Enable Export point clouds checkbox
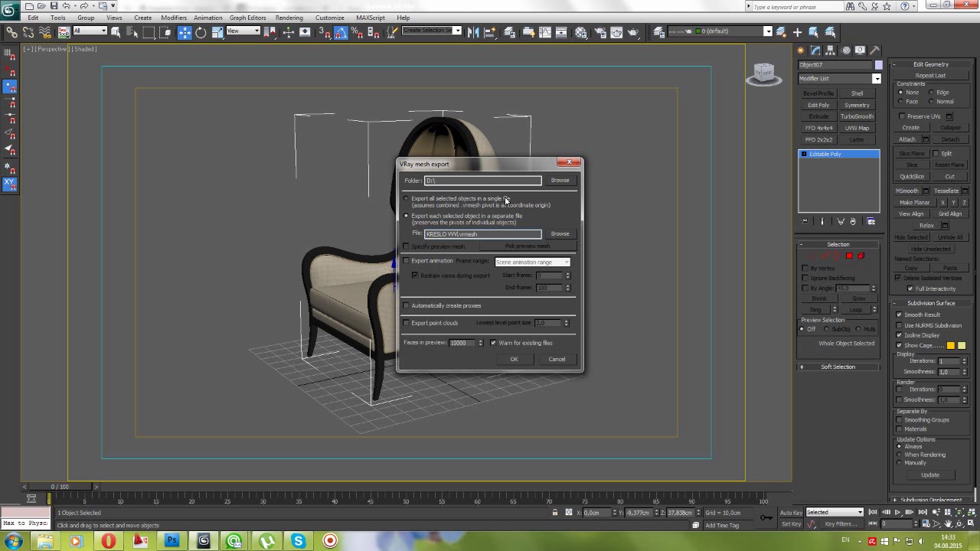The height and width of the screenshot is (551, 980). [x=407, y=323]
